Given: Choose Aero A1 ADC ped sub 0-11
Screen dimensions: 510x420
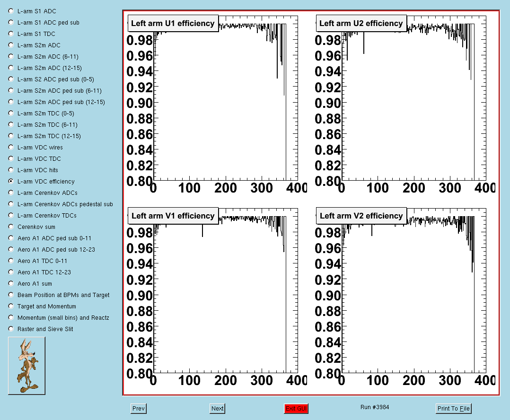Looking at the screenshot, I should pos(11,238).
